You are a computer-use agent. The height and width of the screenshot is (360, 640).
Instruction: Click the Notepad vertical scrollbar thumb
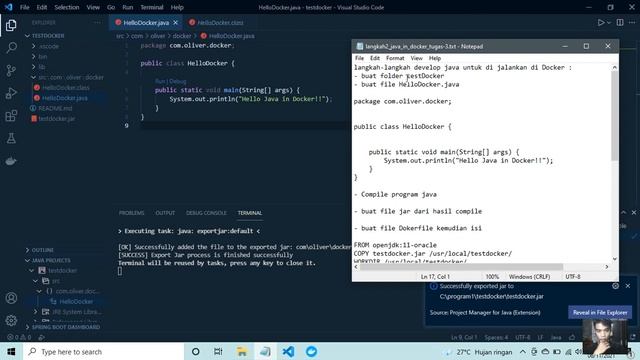point(614,116)
